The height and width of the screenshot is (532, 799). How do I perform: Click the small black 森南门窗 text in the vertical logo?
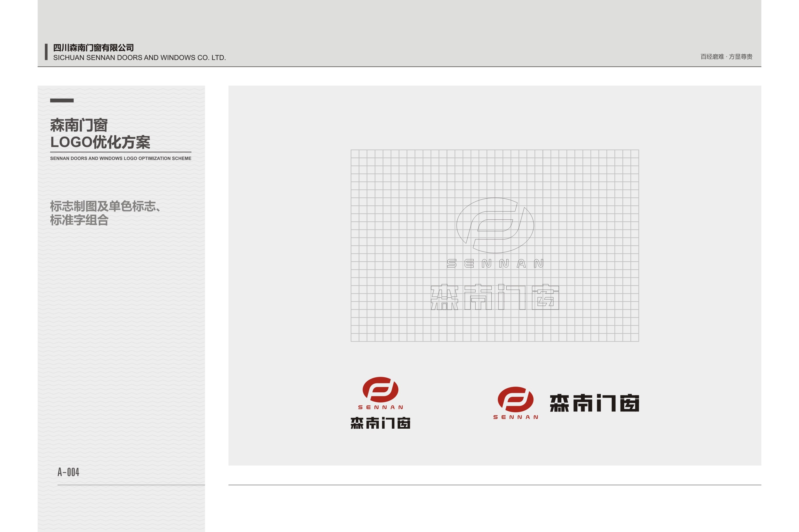[380, 423]
